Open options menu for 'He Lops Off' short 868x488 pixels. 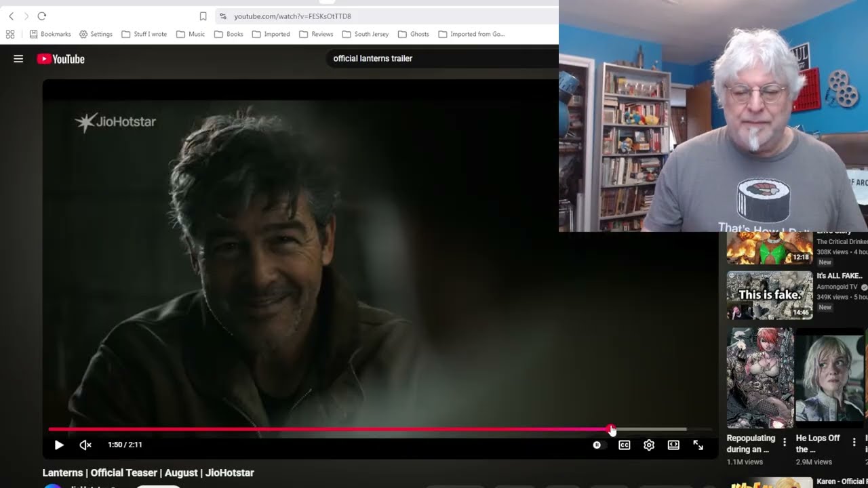pyautogui.click(x=854, y=442)
